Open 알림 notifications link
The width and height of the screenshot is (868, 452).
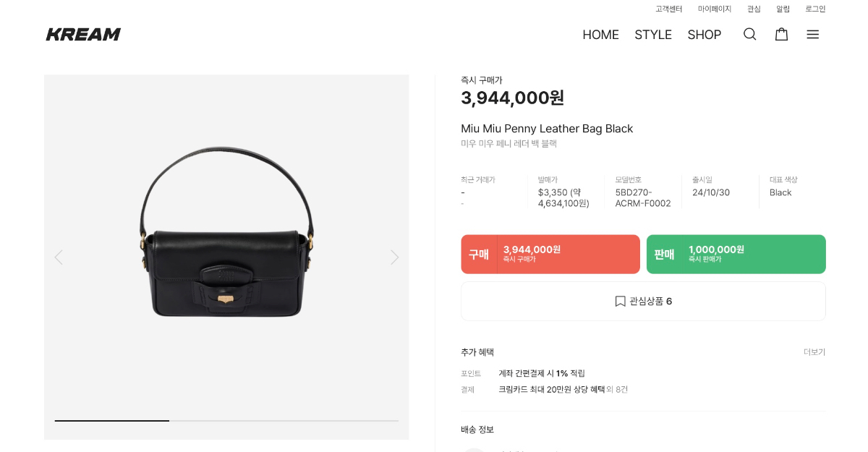click(x=783, y=9)
